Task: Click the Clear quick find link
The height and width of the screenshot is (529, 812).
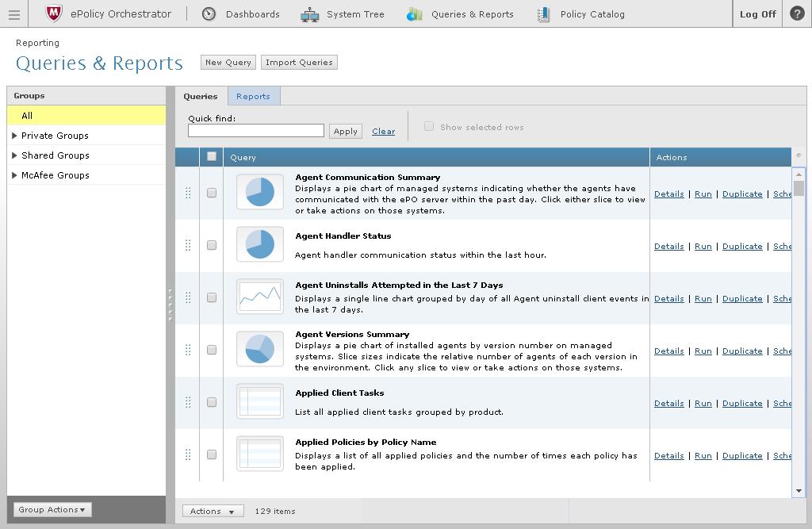Action: pyautogui.click(x=383, y=132)
